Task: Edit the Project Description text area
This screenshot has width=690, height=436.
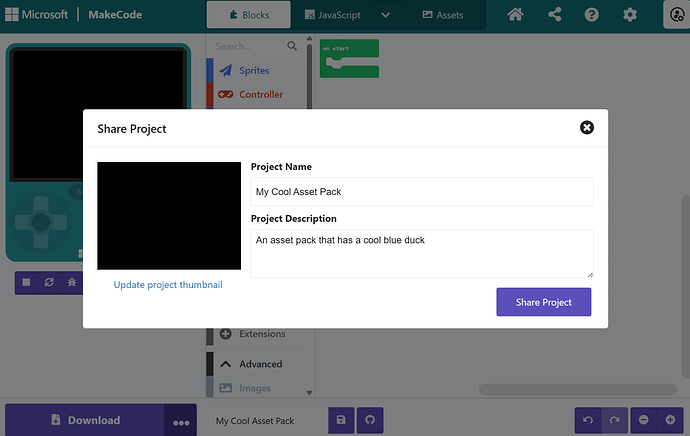Action: 422,253
